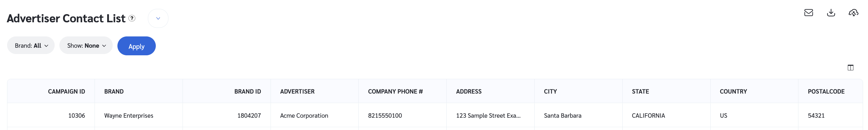The width and height of the screenshot is (868, 130).
Task: Click the Company Phone # column header
Action: 395,91
